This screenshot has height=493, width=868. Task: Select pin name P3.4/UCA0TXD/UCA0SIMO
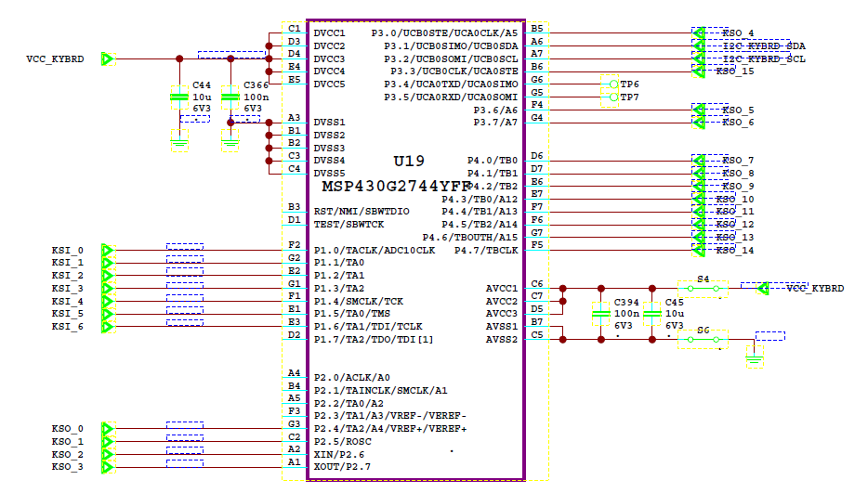pyautogui.click(x=451, y=84)
